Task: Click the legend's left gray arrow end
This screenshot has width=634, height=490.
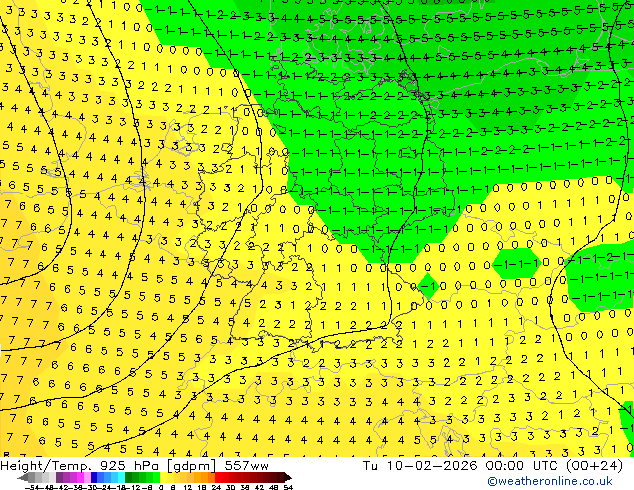Action: click(x=23, y=478)
